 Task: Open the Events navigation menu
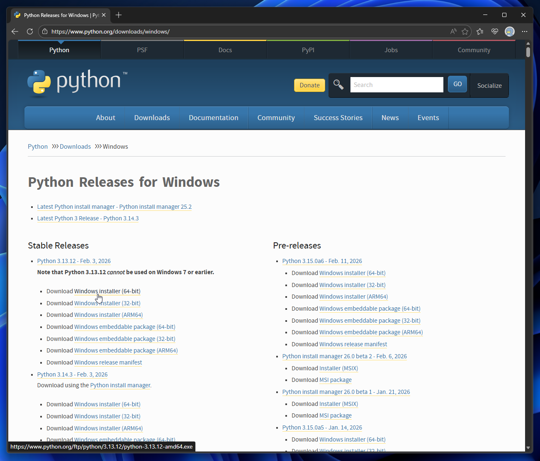click(x=428, y=118)
